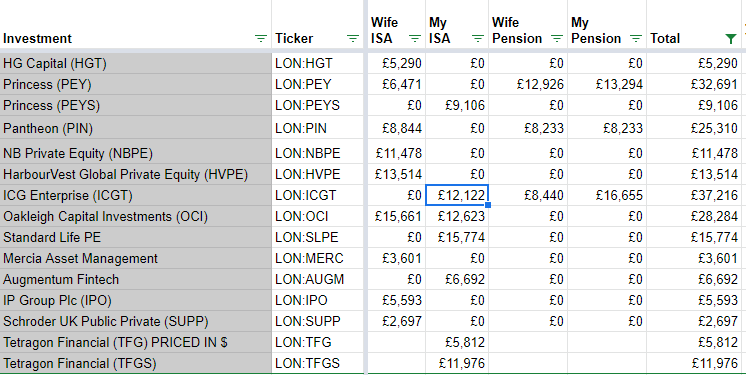Open the active Total column filter
The height and width of the screenshot is (375, 746).
click(x=731, y=39)
